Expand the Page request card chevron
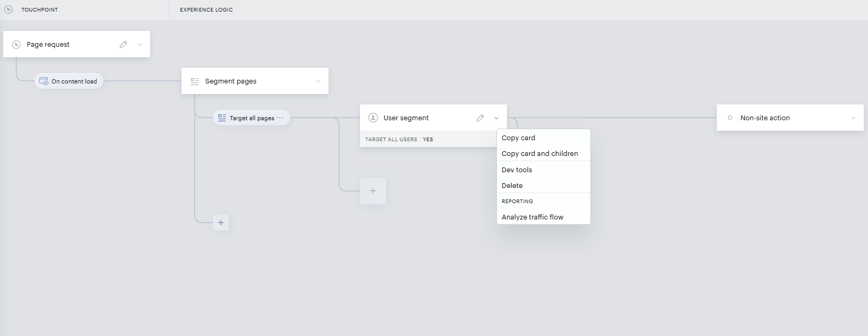The height and width of the screenshot is (336, 868). pyautogui.click(x=140, y=45)
